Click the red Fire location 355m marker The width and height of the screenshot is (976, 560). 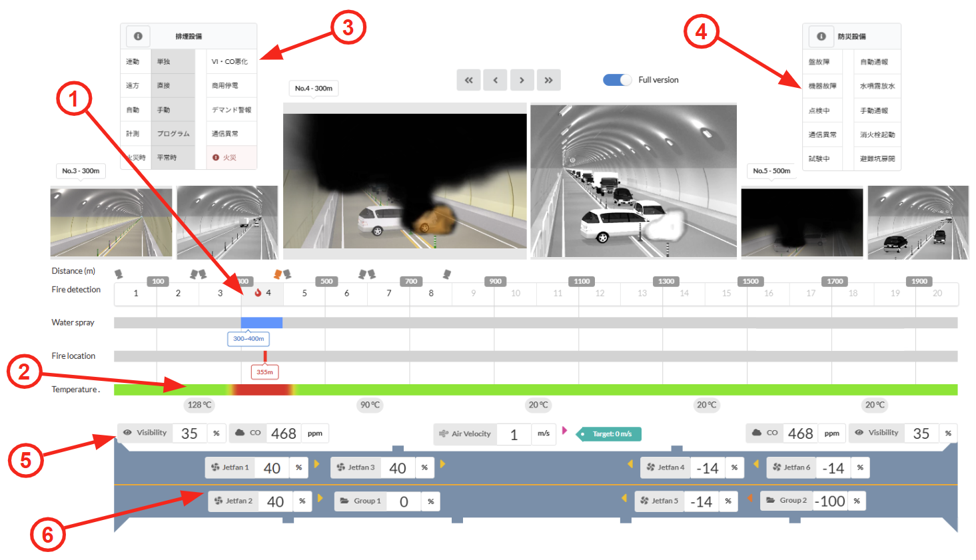point(265,357)
